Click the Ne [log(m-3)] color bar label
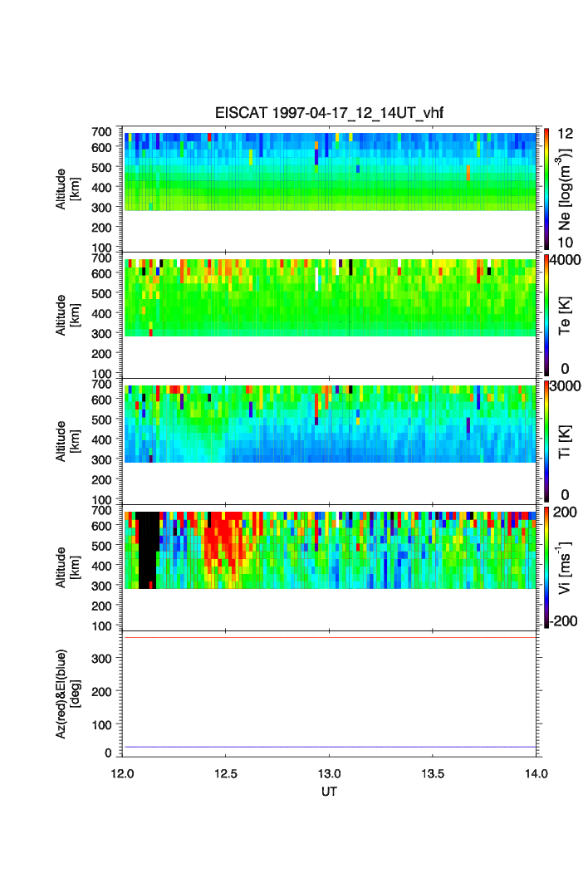 565,189
